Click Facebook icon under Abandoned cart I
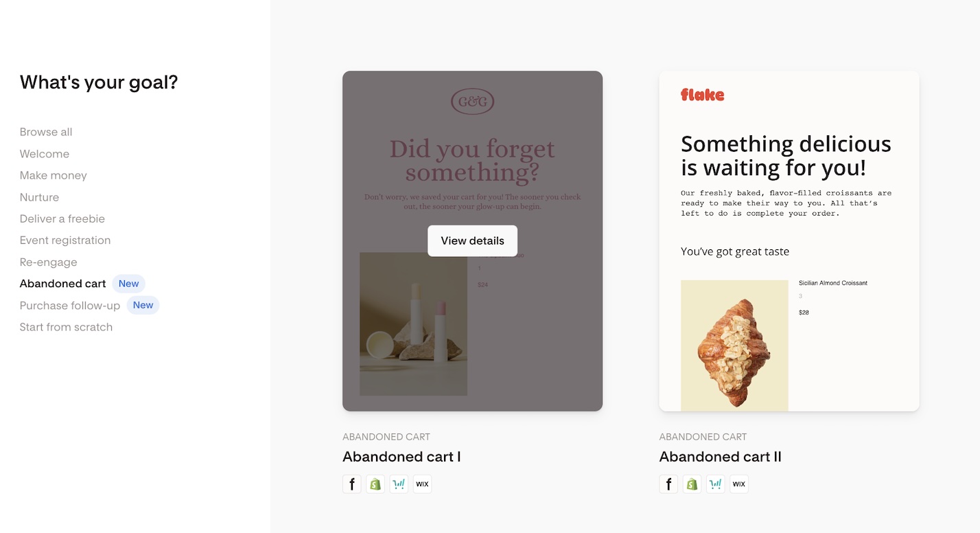Image resolution: width=980 pixels, height=533 pixels. pyautogui.click(x=352, y=484)
